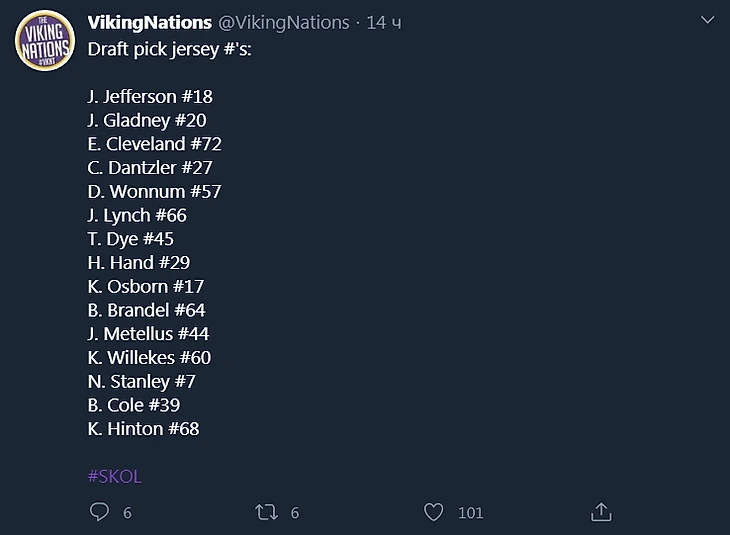Click the "Draft pick jersey #'s:" heading text

pos(169,49)
